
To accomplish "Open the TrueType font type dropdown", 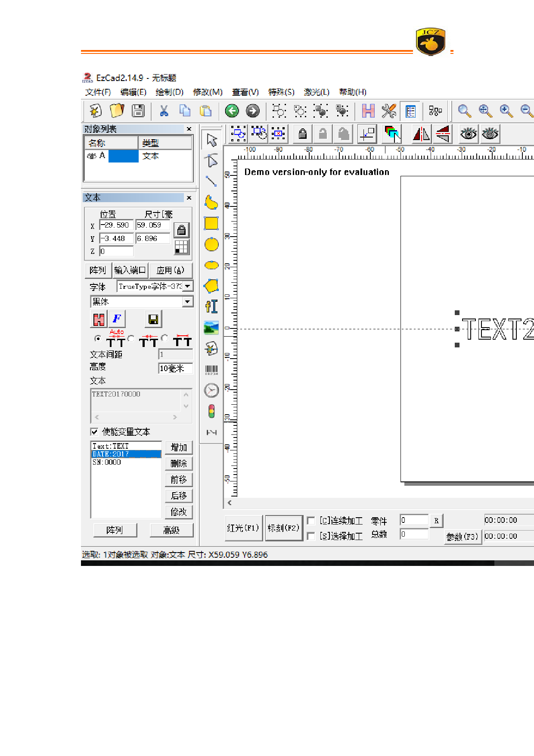I will pos(188,286).
